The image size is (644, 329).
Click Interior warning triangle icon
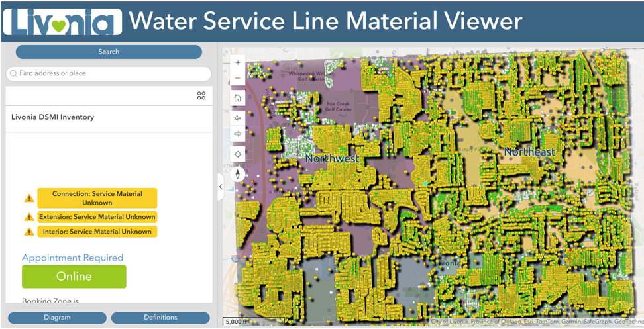point(28,232)
